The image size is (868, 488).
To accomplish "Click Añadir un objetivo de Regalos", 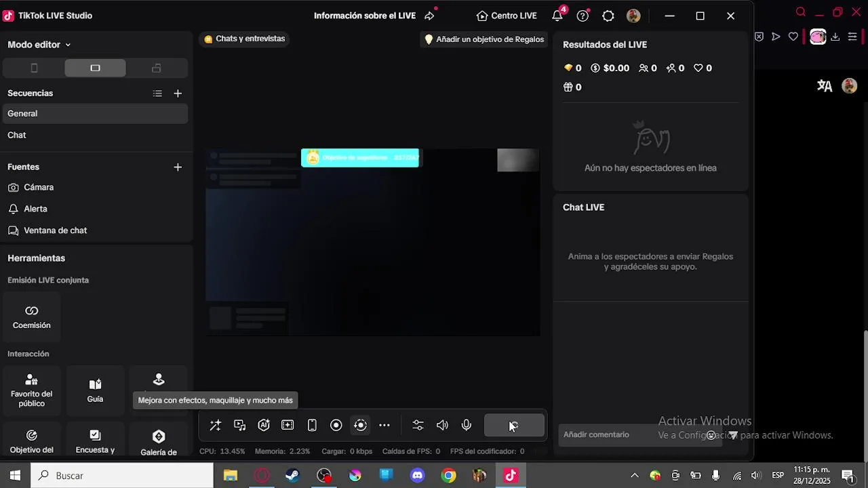I will [x=484, y=39].
